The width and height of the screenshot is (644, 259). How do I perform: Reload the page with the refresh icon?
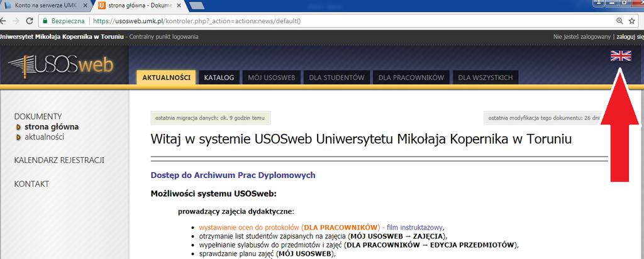[x=29, y=21]
